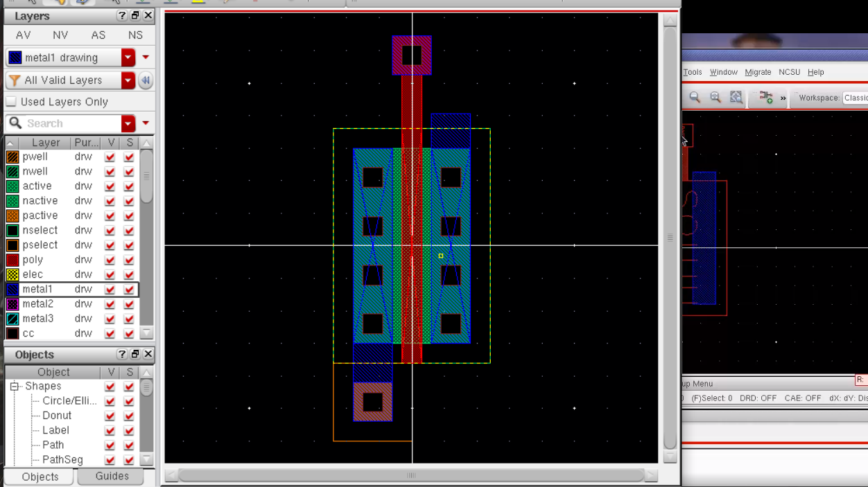
Task: Select the pactive layer row
Action: pyautogui.click(x=71, y=215)
